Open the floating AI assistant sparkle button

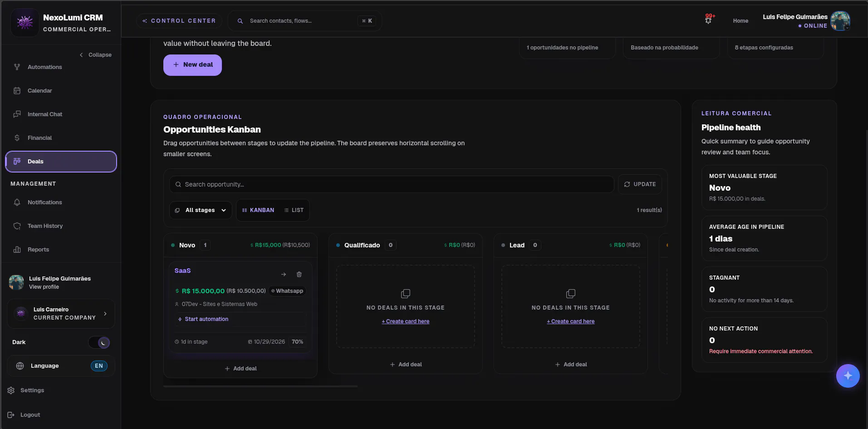848,376
